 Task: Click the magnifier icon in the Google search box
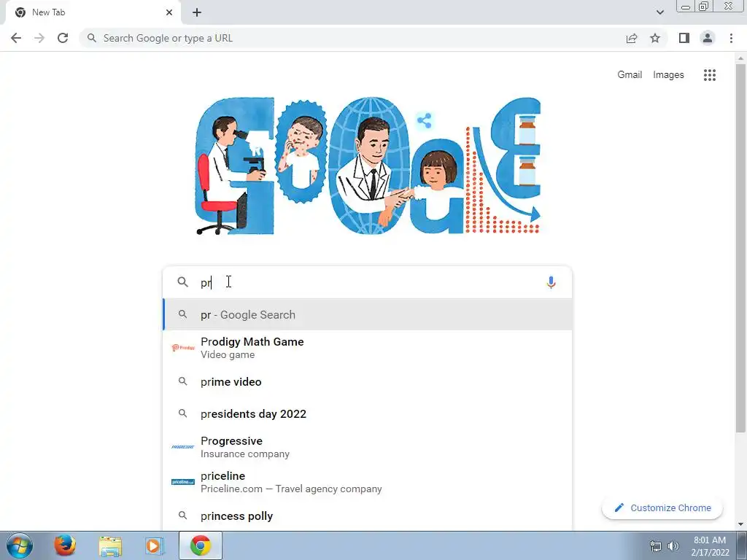[182, 282]
